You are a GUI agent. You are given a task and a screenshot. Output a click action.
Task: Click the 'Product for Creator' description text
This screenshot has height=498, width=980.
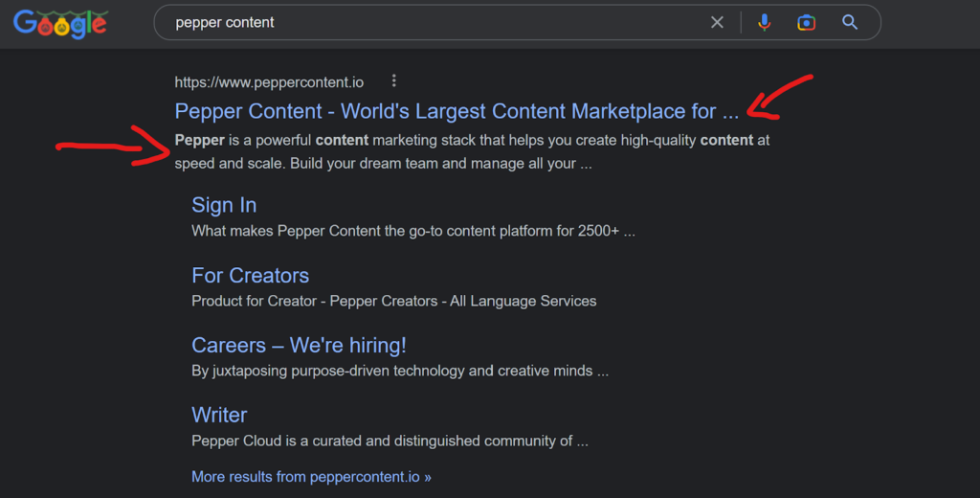pos(393,301)
